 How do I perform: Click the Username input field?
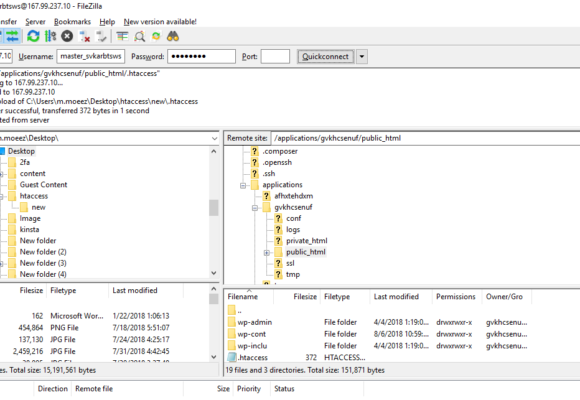[91, 56]
